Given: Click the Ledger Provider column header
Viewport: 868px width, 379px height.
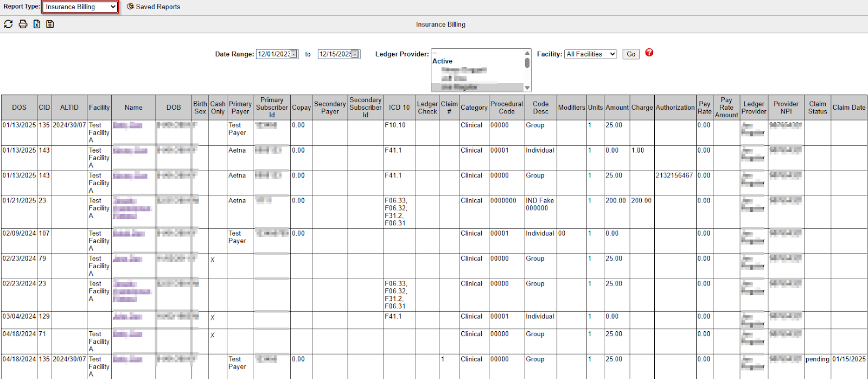Looking at the screenshot, I should pos(754,108).
